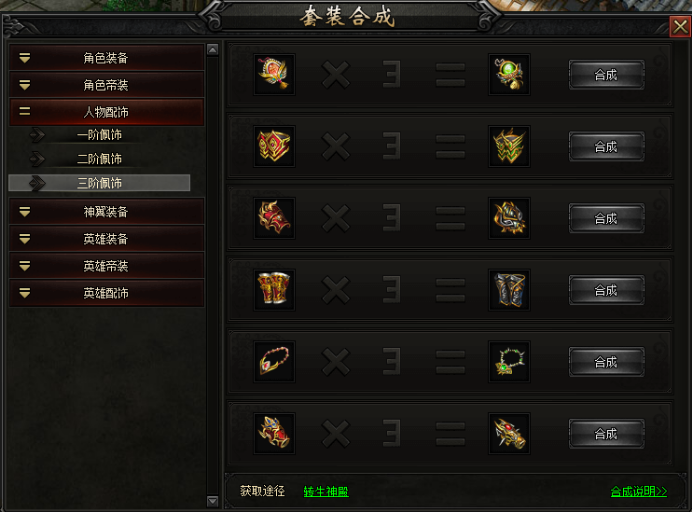Select the red-gold bracers source icon
Image resolution: width=693 pixels, height=513 pixels.
coord(274,290)
